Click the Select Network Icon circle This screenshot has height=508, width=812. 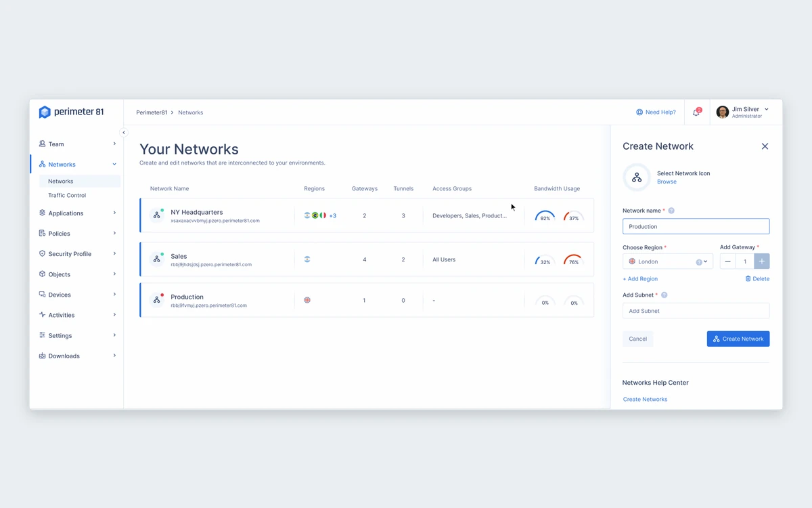coord(637,177)
